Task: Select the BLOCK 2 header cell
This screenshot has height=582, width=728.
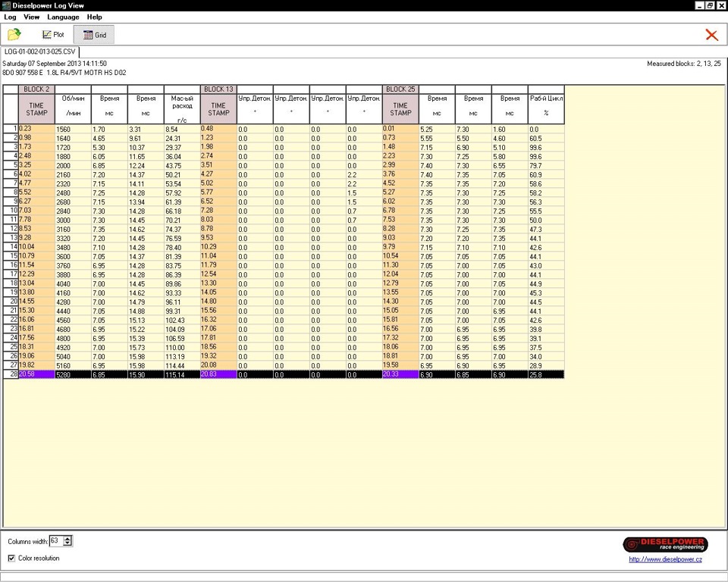Action: click(x=36, y=89)
